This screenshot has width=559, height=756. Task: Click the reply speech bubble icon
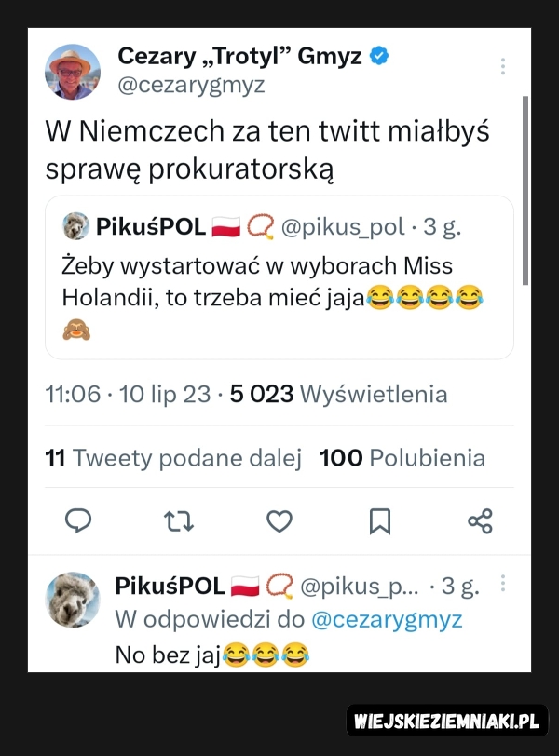78,520
